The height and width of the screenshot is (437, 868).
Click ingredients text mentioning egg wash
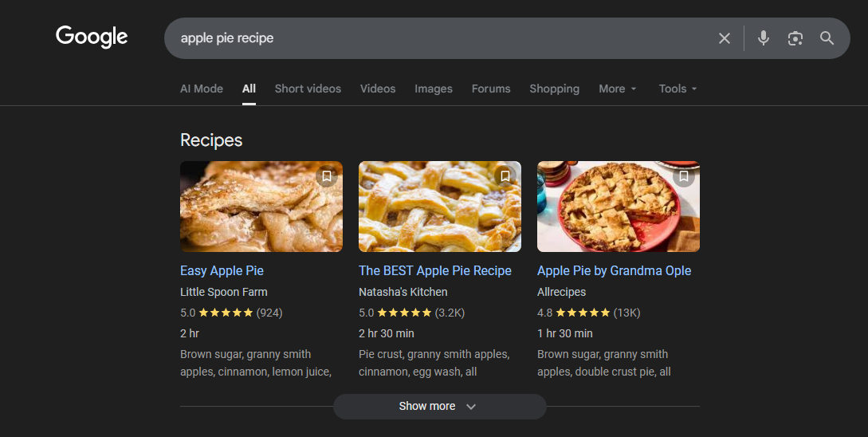(434, 363)
